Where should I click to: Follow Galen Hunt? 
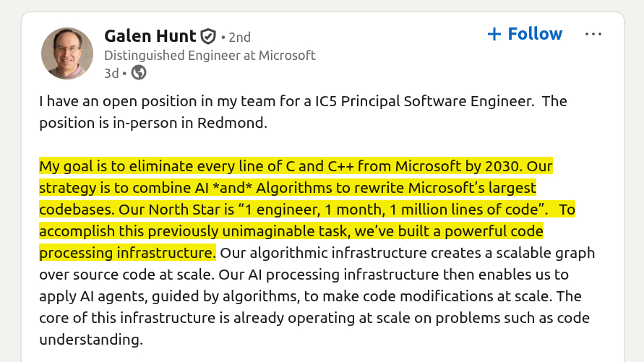coord(534,34)
